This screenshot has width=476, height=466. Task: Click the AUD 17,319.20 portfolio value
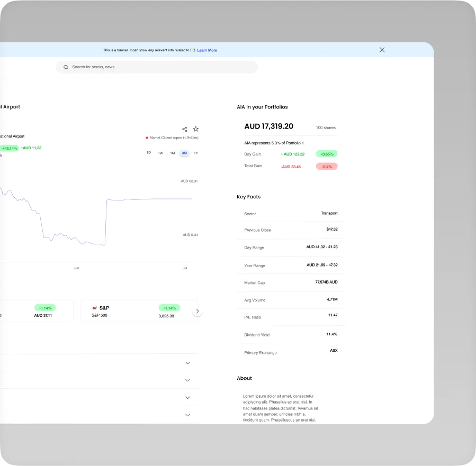(x=268, y=126)
